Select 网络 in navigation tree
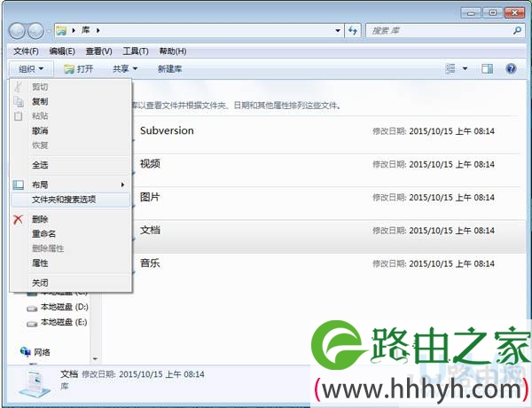Image resolution: width=532 pixels, height=408 pixels. [x=42, y=352]
